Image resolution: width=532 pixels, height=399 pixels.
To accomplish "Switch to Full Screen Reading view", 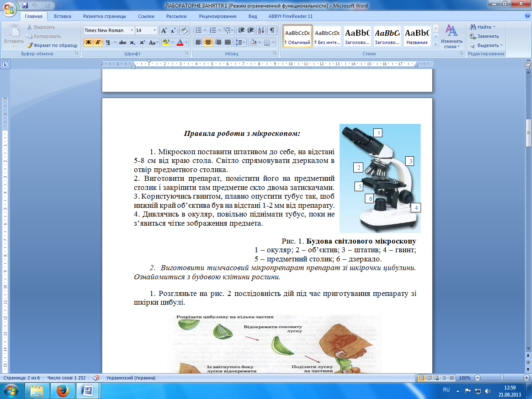I will [429, 378].
